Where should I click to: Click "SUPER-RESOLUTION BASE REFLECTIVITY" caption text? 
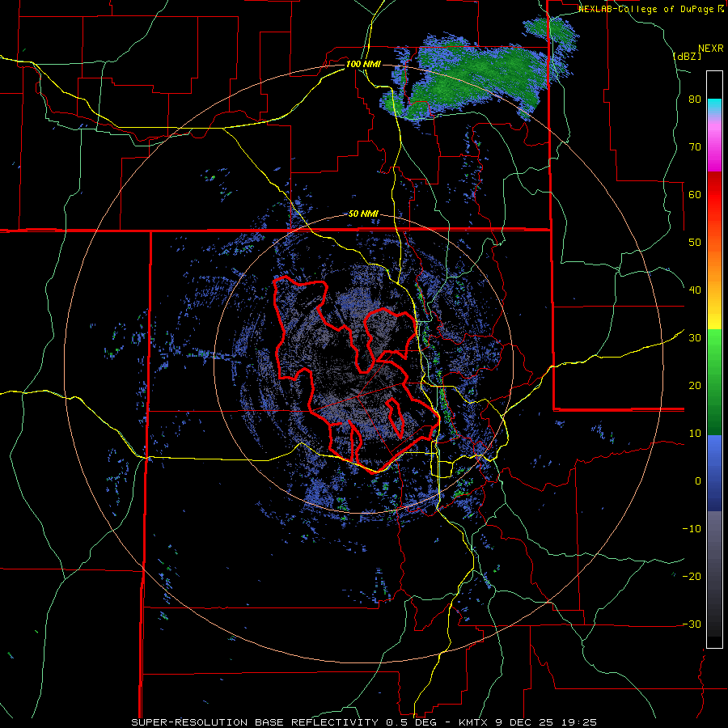click(x=255, y=722)
